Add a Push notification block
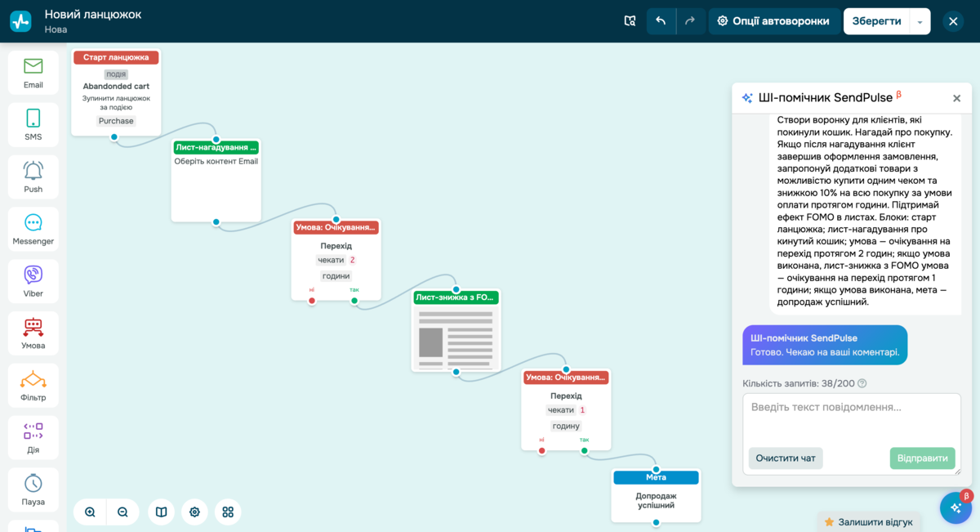The height and width of the screenshot is (532, 980). tap(33, 177)
